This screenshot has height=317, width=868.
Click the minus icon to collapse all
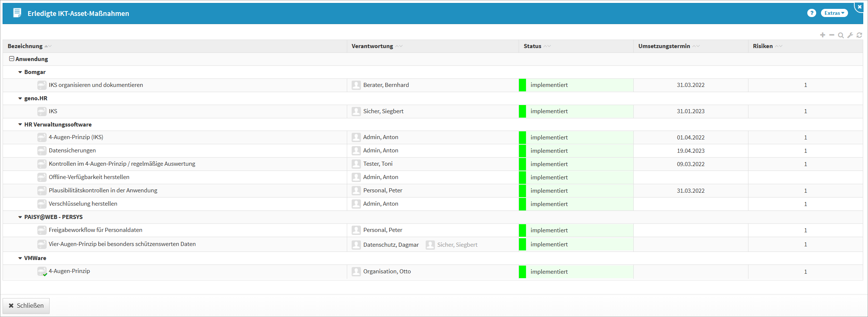832,35
